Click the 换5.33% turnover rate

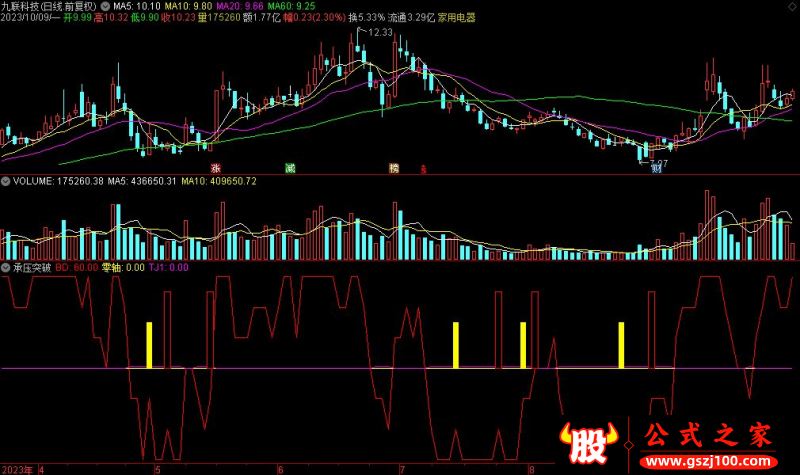coord(367,18)
